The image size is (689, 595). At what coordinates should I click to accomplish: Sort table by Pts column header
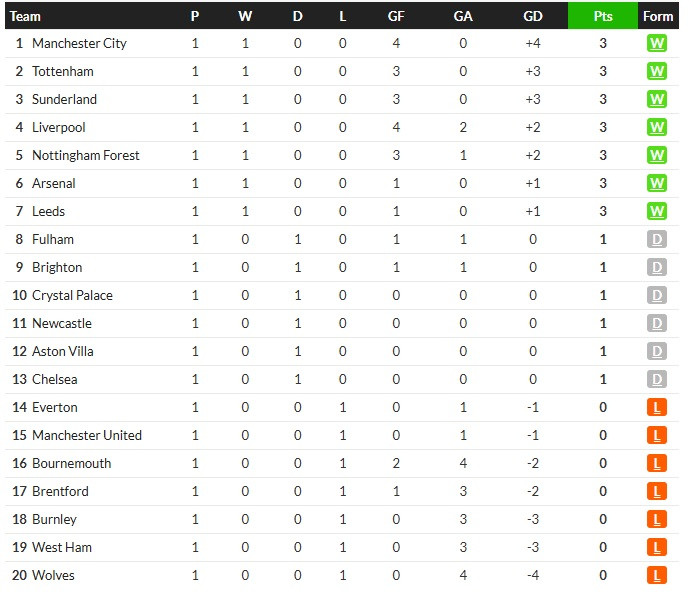[602, 16]
